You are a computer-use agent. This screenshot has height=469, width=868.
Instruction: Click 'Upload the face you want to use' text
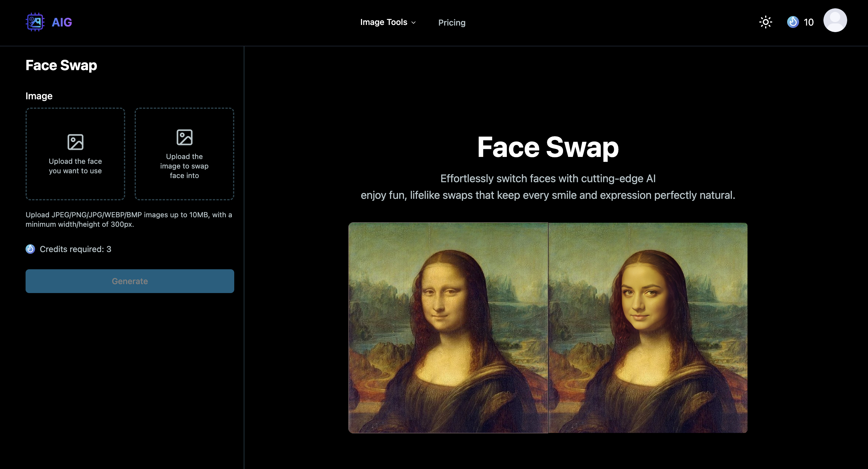[75, 166]
